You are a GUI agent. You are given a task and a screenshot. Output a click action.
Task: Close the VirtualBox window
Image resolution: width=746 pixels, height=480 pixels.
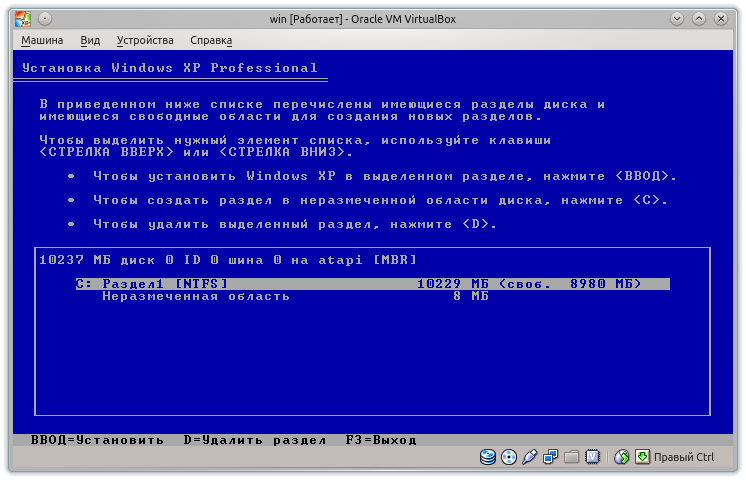coord(721,19)
